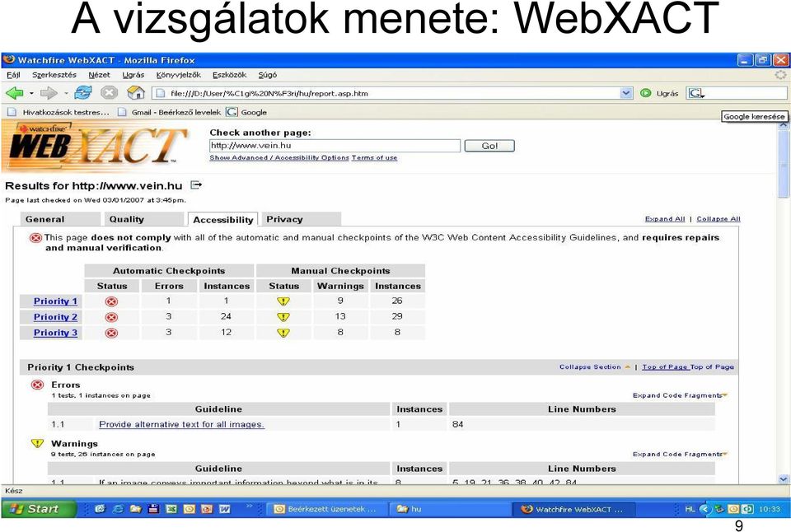Switch to Beérkezett üzenetek taskbar window
The image size is (791, 532).
click(326, 509)
